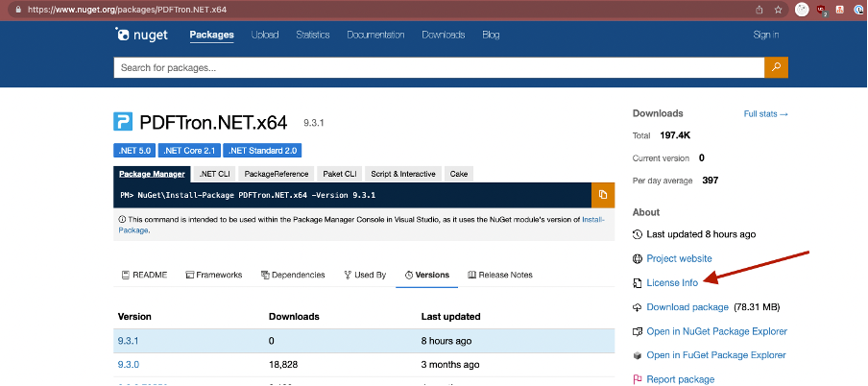
Task: Click the share icon in address bar
Action: click(x=759, y=10)
